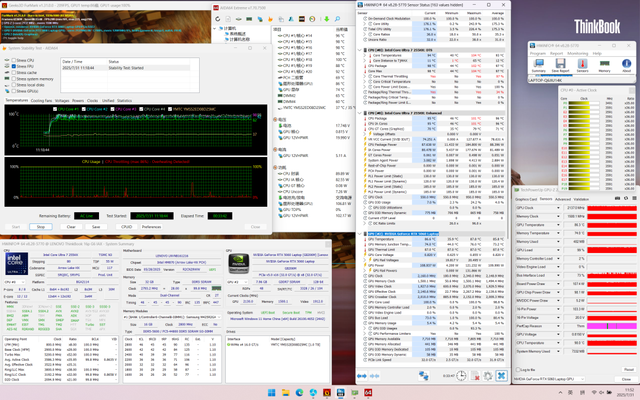The width and height of the screenshot is (640, 400).
Task: Click Save button in stability test
Action: (x=96, y=227)
